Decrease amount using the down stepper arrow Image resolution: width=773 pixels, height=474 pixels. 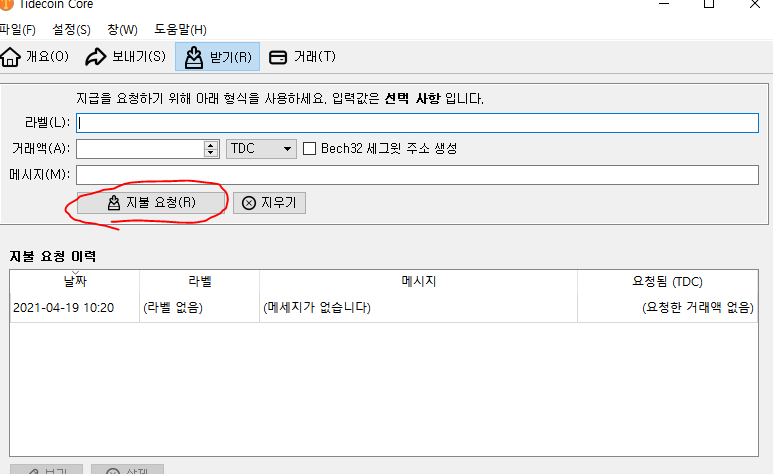[x=211, y=152]
